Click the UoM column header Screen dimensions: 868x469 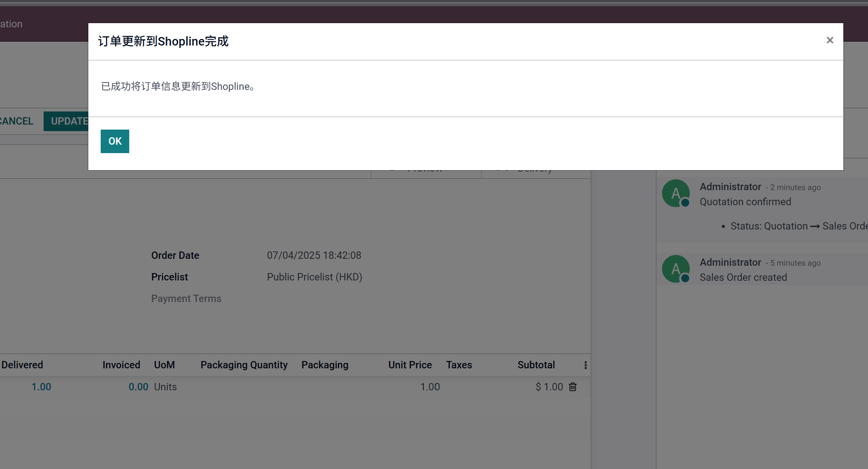click(164, 365)
